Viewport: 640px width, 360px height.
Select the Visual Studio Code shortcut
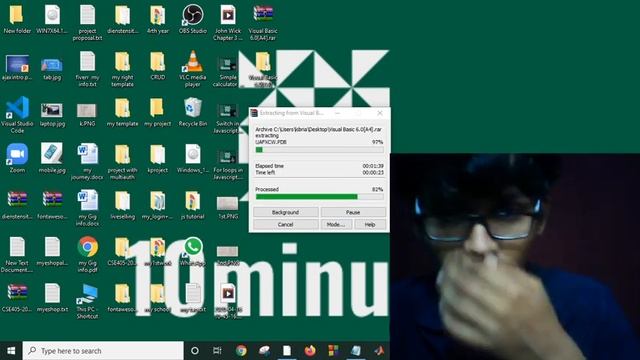(x=17, y=115)
